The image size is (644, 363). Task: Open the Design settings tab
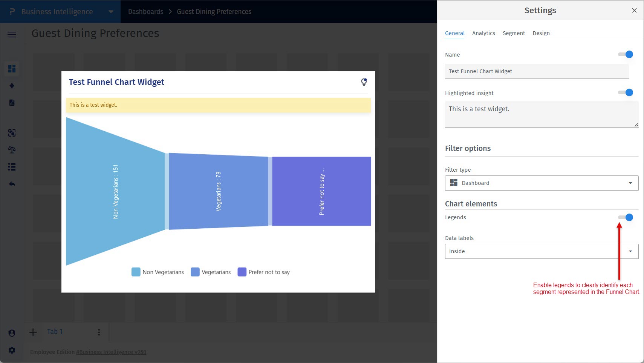coord(541,33)
